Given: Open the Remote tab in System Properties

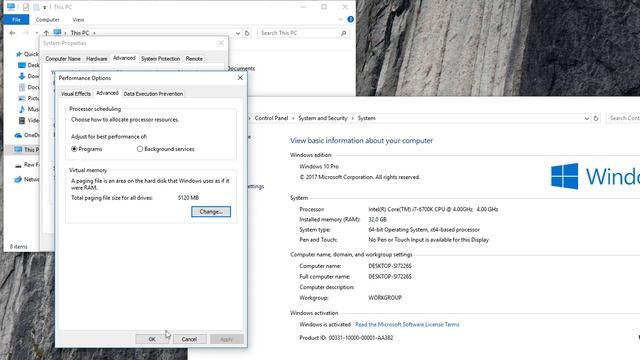Looking at the screenshot, I should click(x=194, y=59).
